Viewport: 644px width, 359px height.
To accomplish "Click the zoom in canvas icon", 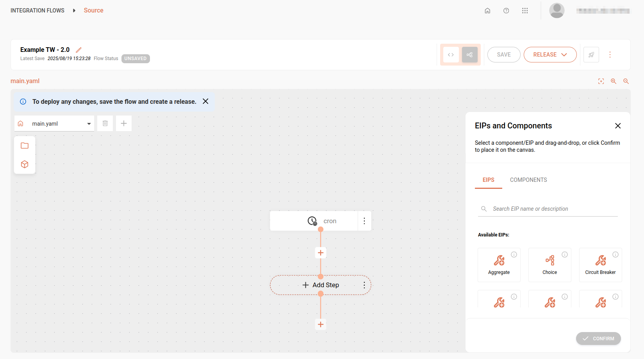I will pyautogui.click(x=614, y=81).
